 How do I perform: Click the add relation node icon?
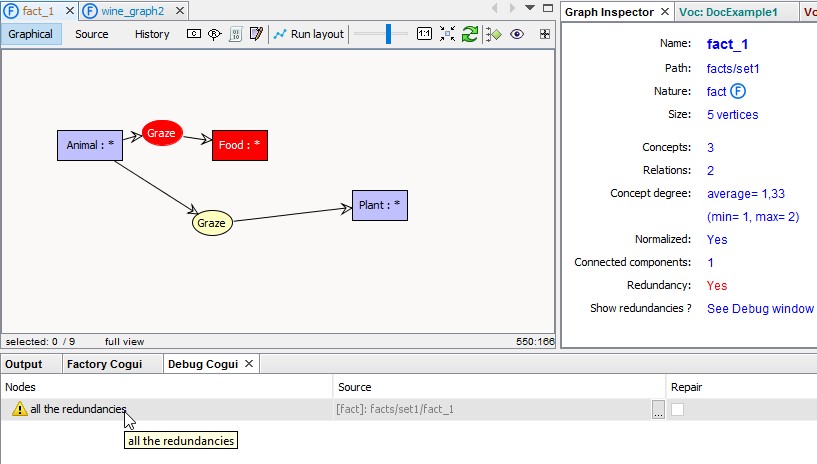215,34
